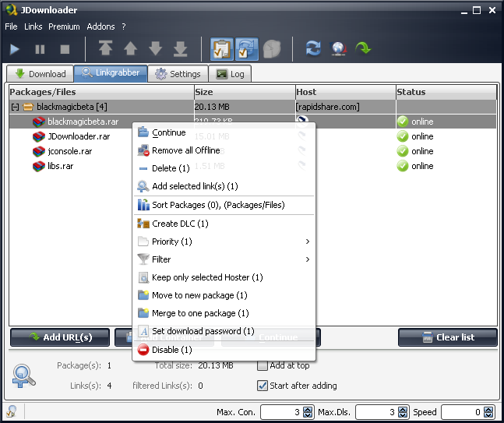The image size is (504, 423).
Task: Click the blackmagicbeta package folder icon
Action: (x=28, y=107)
